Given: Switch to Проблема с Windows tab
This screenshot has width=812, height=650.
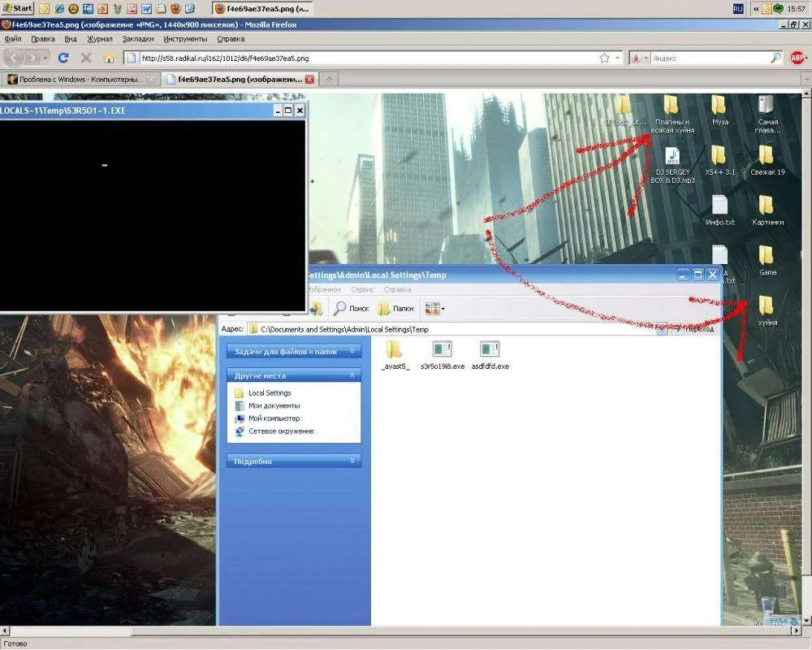Looking at the screenshot, I should [x=80, y=80].
